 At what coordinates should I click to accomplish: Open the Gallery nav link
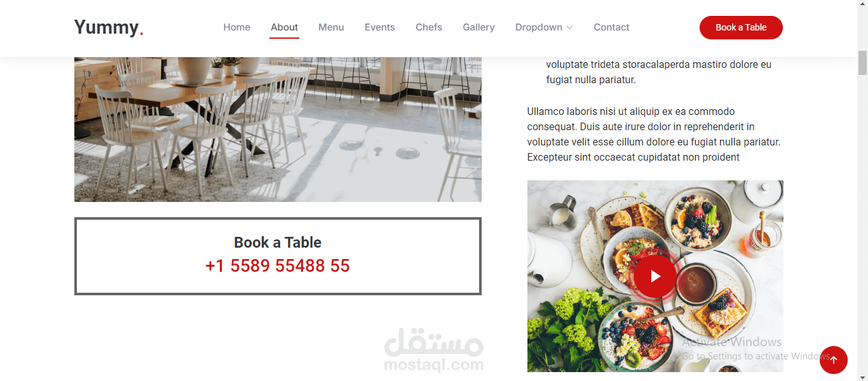478,27
